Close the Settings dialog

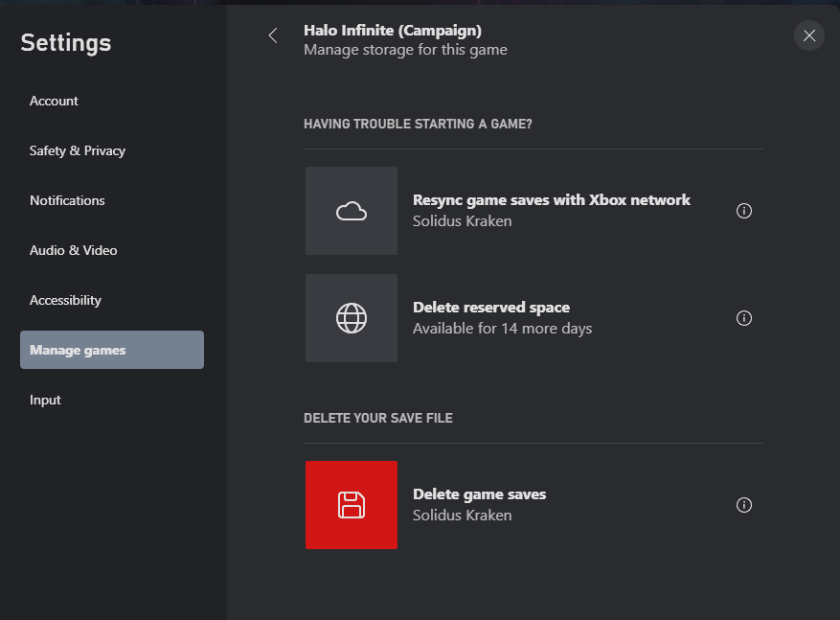click(809, 35)
